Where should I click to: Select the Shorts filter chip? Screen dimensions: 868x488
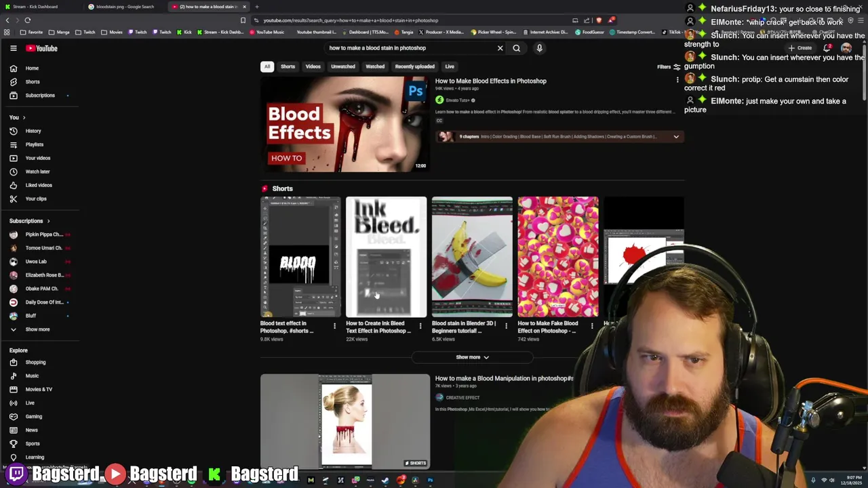[x=288, y=66]
